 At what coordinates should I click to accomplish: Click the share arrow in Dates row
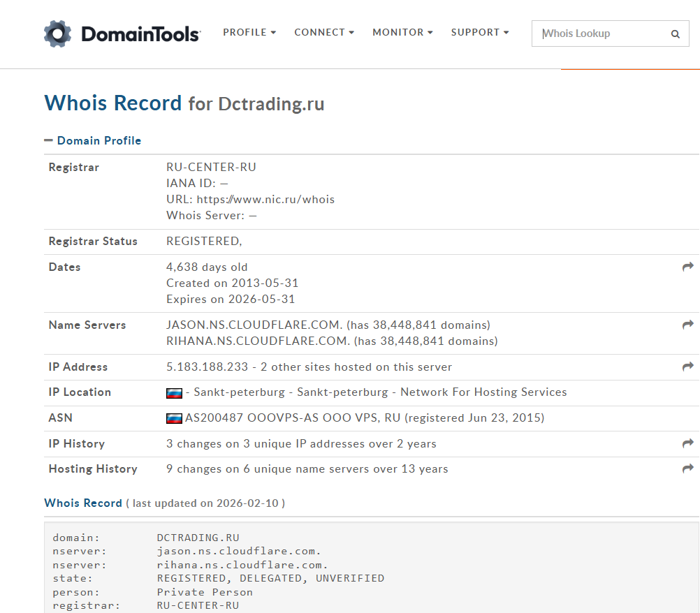point(688,267)
